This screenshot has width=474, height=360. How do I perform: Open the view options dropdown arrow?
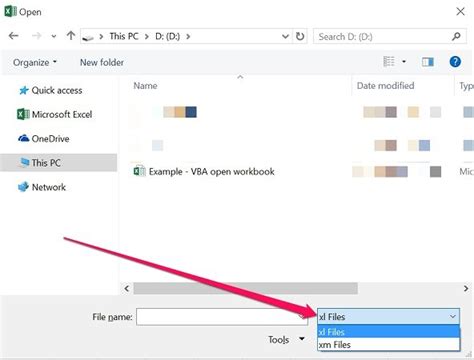click(x=404, y=61)
